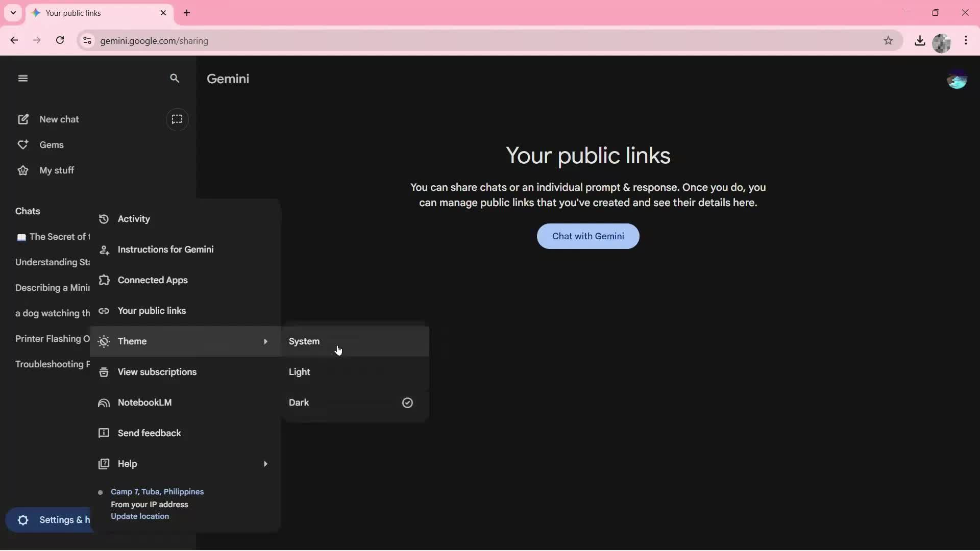Open the sidebar hamburger menu
This screenshot has width=980, height=551.
(23, 78)
